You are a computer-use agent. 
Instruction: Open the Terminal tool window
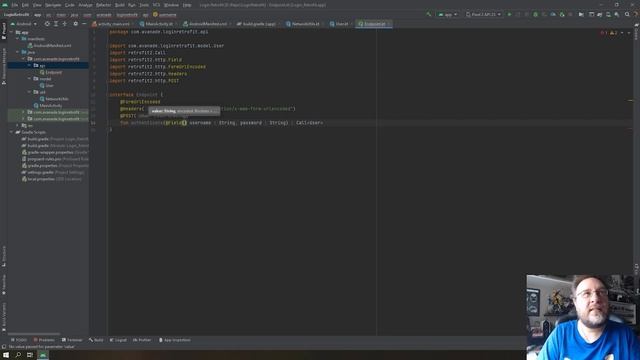tap(72, 340)
